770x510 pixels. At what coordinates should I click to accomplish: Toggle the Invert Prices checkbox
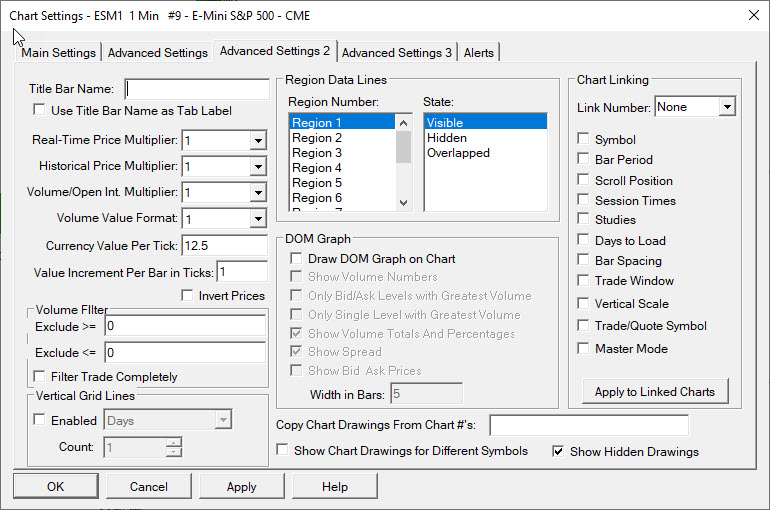(x=187, y=295)
